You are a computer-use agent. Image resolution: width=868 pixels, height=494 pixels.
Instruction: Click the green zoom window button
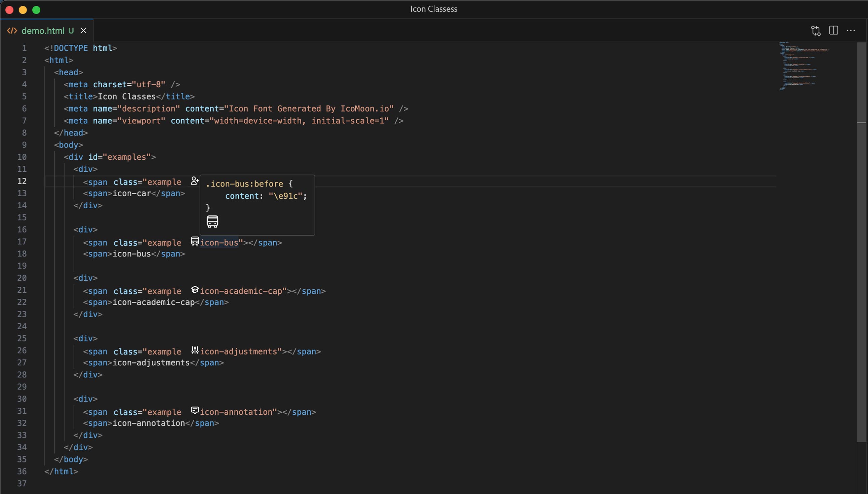point(36,10)
